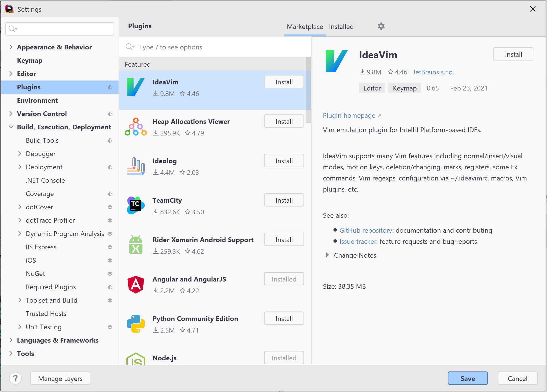Click the help question mark icon
The width and height of the screenshot is (547, 392).
click(15, 378)
